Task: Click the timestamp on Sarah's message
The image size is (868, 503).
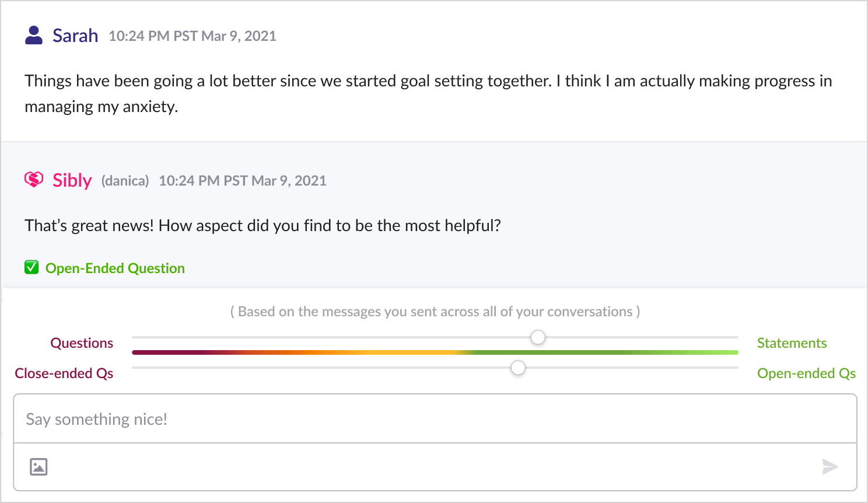Action: [192, 36]
